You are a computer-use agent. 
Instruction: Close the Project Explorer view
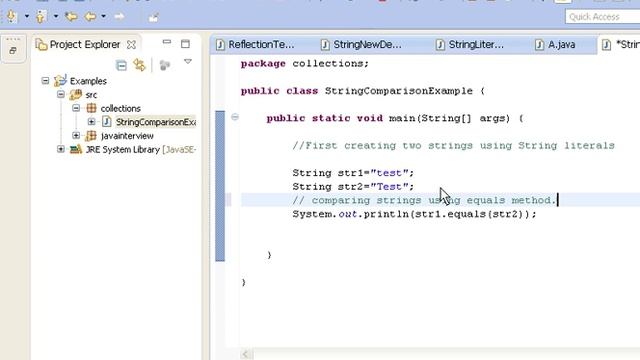pyautogui.click(x=131, y=45)
